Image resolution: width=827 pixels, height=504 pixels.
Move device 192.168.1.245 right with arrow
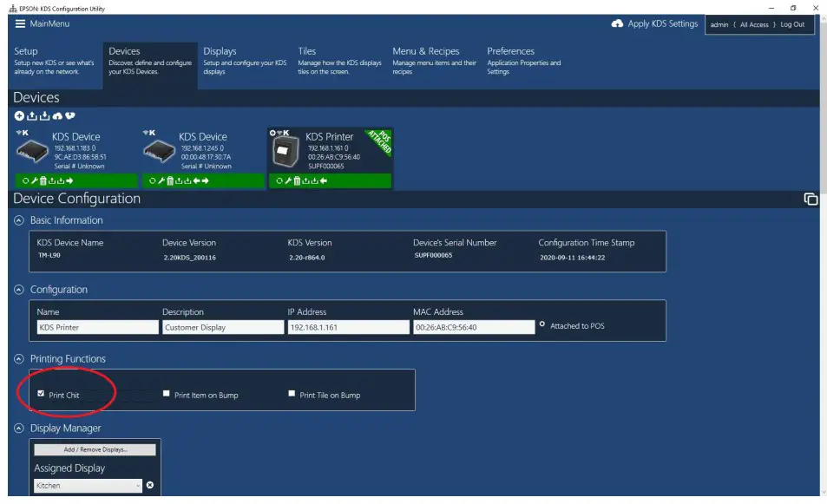click(x=205, y=180)
